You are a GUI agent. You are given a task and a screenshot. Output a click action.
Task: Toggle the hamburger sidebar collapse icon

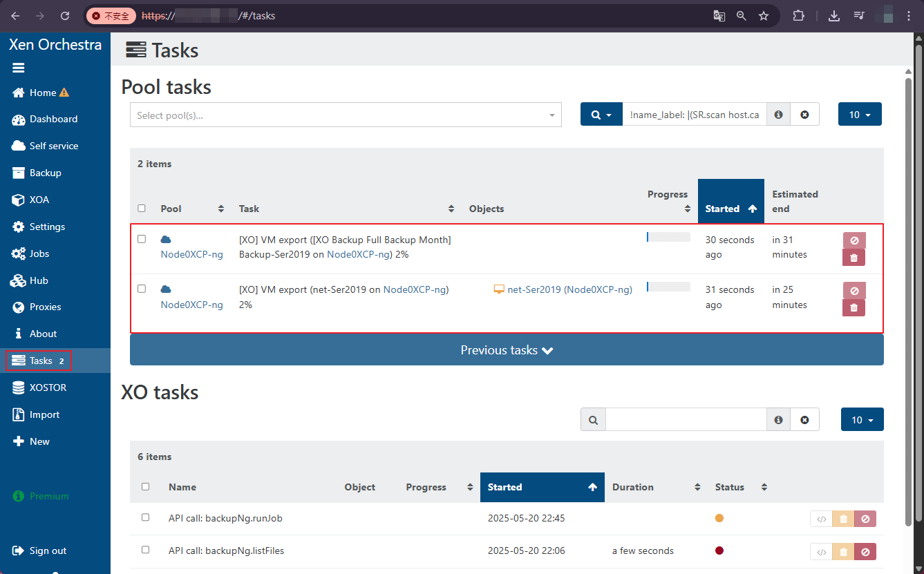(x=19, y=68)
